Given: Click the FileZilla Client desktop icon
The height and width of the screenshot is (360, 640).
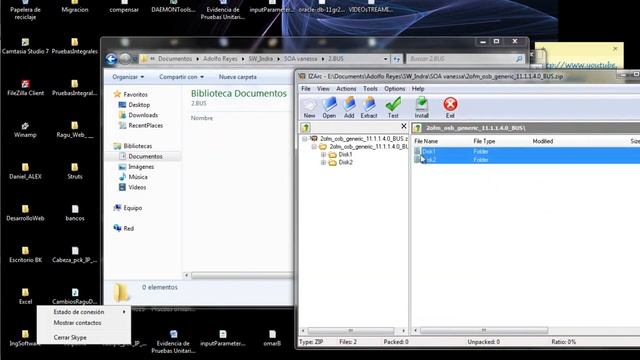Looking at the screenshot, I should [25, 88].
